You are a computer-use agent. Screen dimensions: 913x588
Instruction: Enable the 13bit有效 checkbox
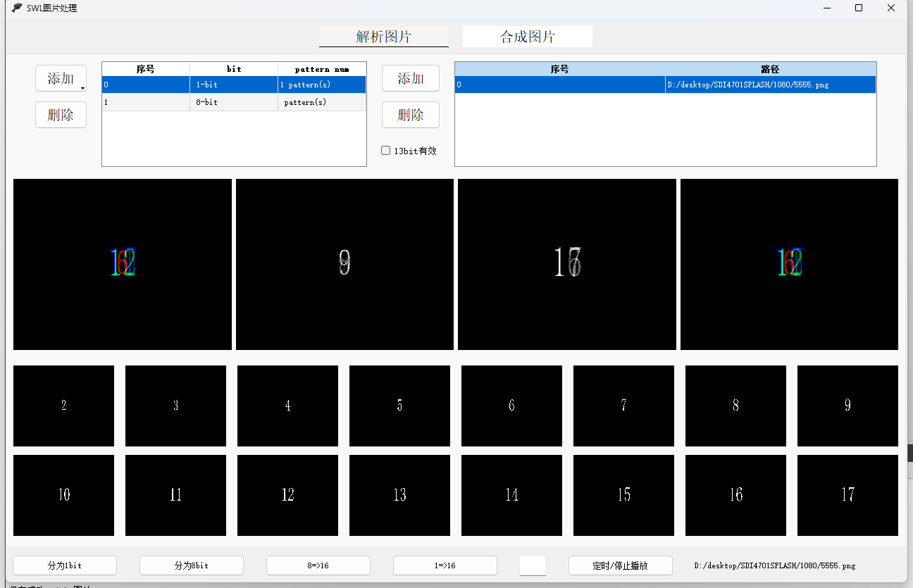(x=385, y=150)
